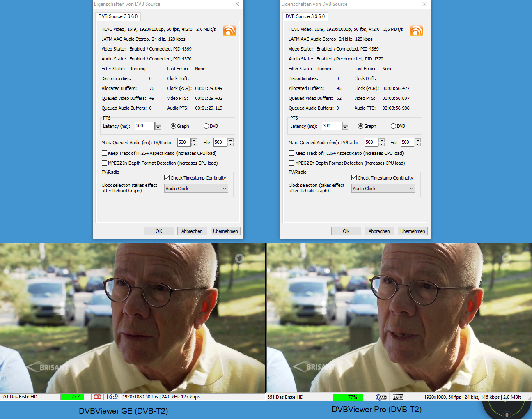The height and width of the screenshot is (419, 532).
Task: Click "1920x1080 50 fps | 24,0 kHz 127 kbps" status text
Action: coord(161,397)
